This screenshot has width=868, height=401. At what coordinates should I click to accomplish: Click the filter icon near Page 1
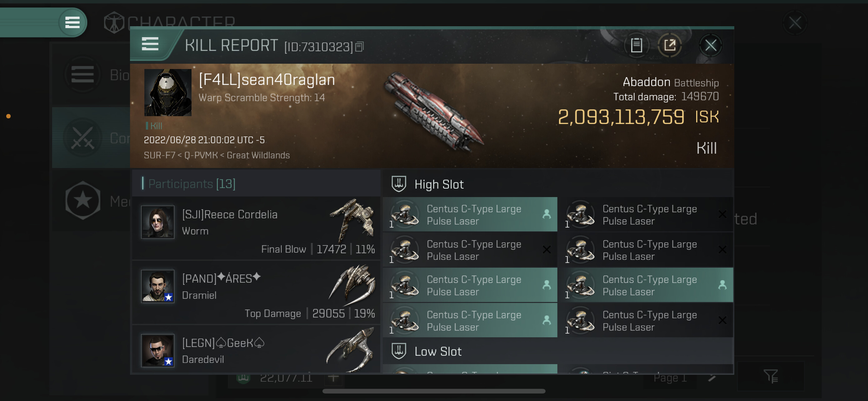[x=770, y=376]
